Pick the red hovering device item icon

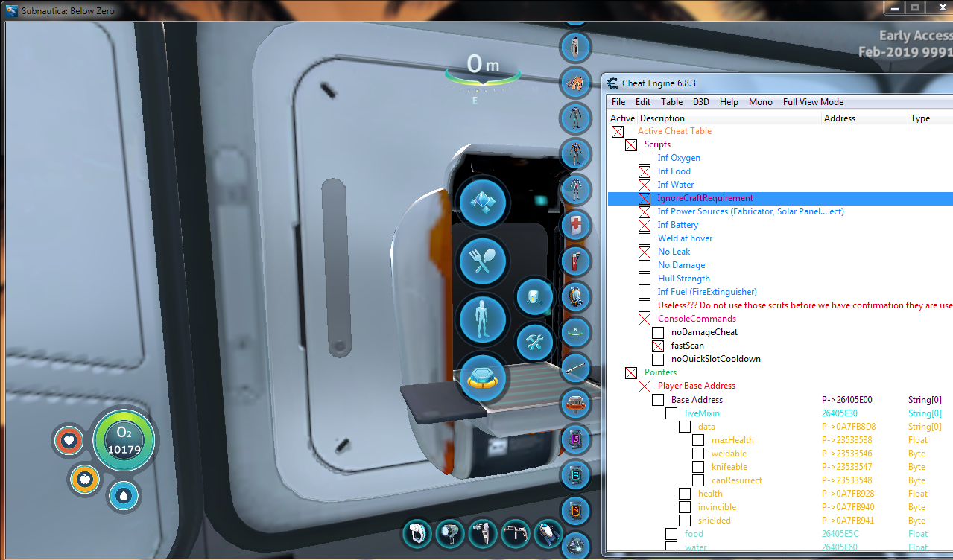[x=575, y=404]
